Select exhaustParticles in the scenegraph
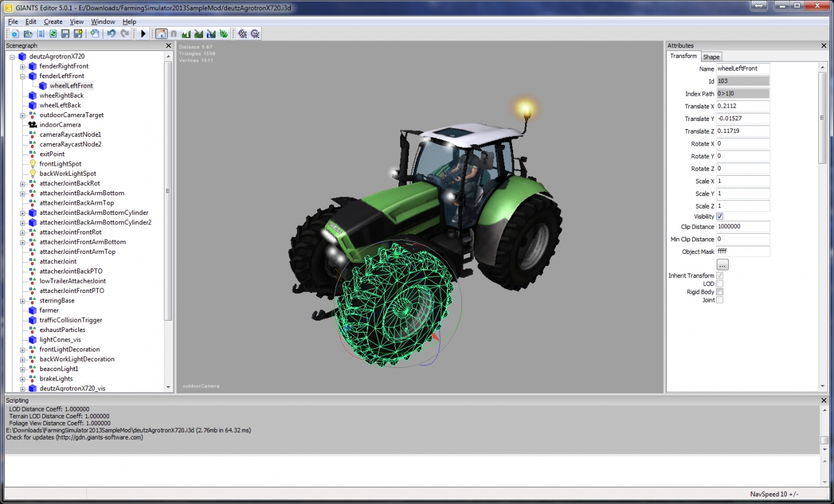834x504 pixels. pos(62,329)
